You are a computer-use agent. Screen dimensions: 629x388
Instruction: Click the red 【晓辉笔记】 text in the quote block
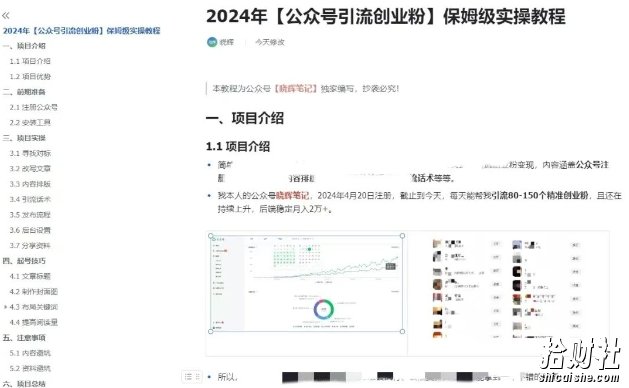[x=296, y=89]
